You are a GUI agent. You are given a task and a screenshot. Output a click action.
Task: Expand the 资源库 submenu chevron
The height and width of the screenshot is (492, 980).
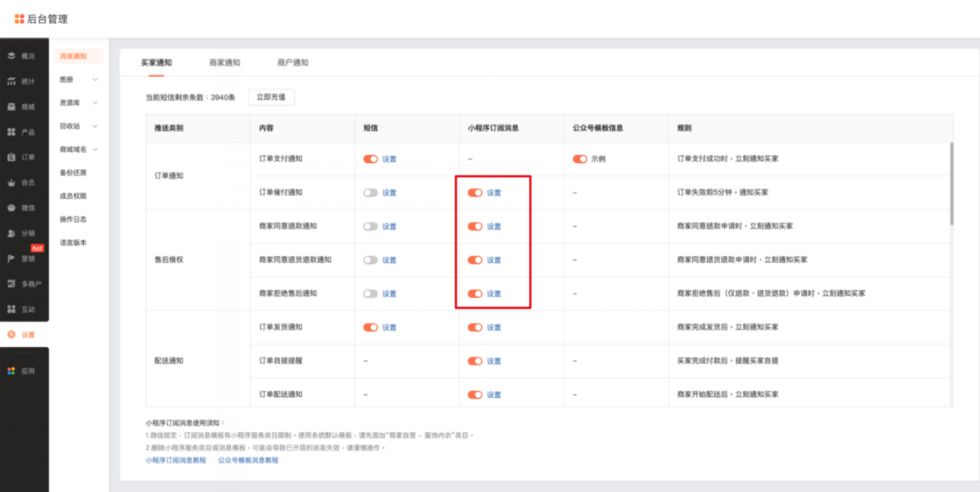[96, 103]
